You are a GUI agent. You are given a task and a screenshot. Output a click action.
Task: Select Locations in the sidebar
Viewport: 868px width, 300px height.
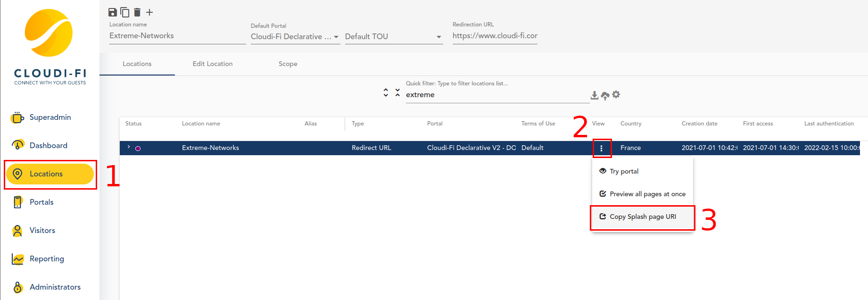(x=50, y=174)
